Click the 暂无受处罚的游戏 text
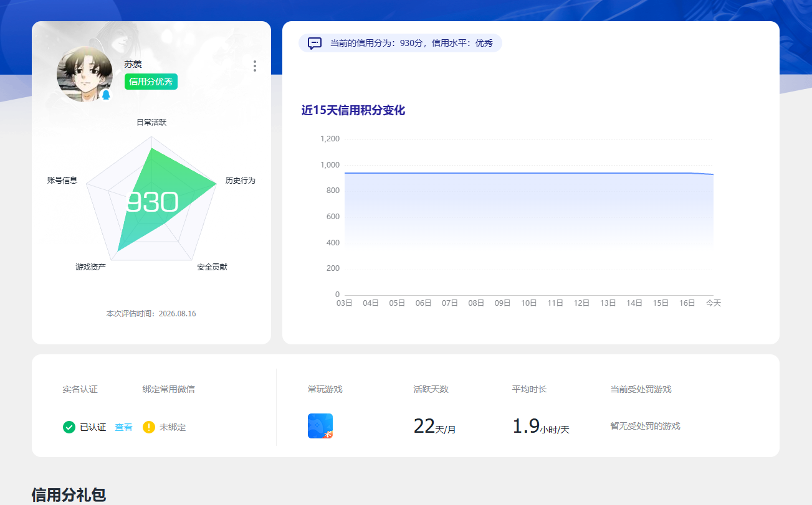This screenshot has width=812, height=505. tap(645, 426)
